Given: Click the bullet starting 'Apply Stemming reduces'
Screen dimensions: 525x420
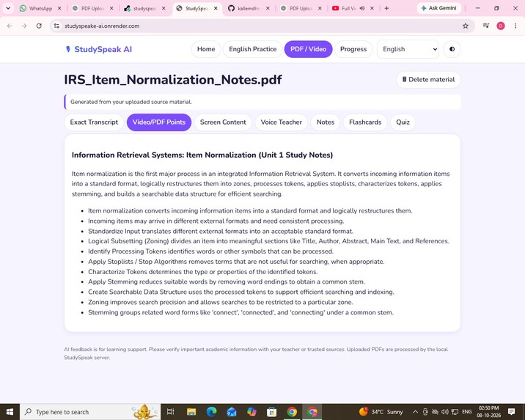Looking at the screenshot, I should tap(227, 281).
